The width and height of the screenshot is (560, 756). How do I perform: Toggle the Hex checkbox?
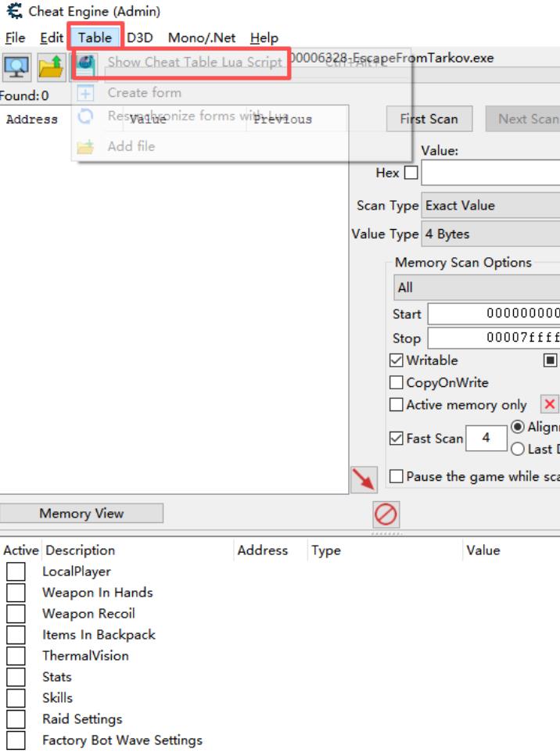coord(411,173)
